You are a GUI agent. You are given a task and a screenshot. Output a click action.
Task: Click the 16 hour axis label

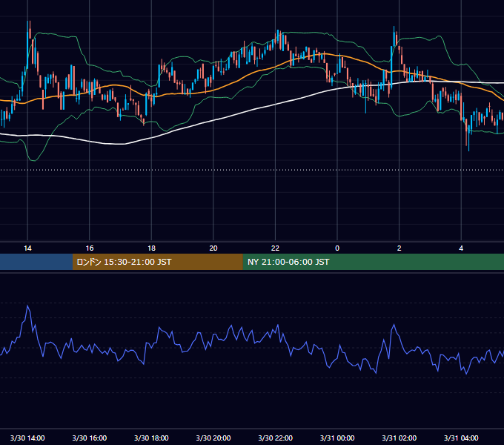90,248
